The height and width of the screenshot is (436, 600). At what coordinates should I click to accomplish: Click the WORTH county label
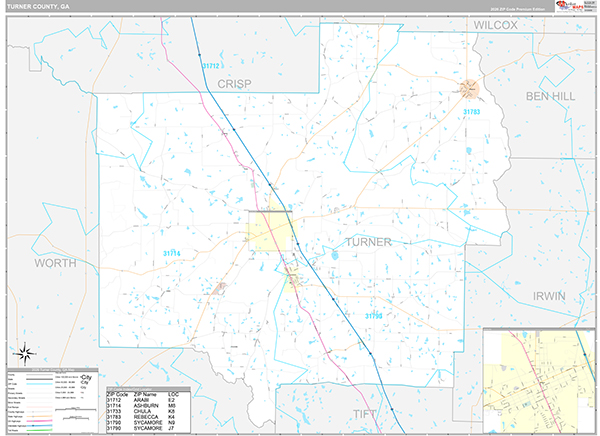point(55,263)
